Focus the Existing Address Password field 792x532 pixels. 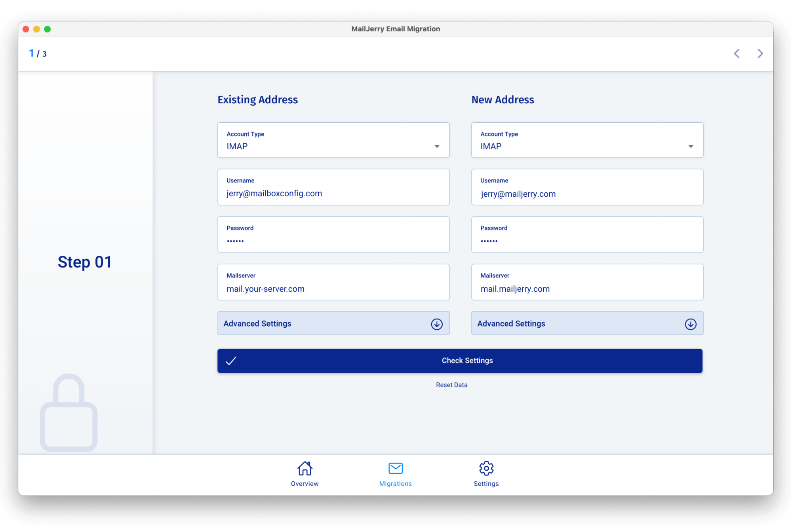tap(333, 234)
